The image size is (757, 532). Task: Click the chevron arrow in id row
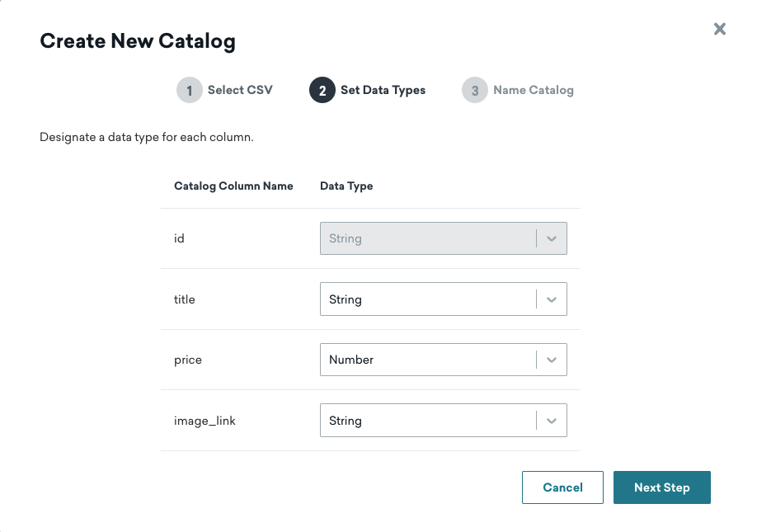point(552,238)
